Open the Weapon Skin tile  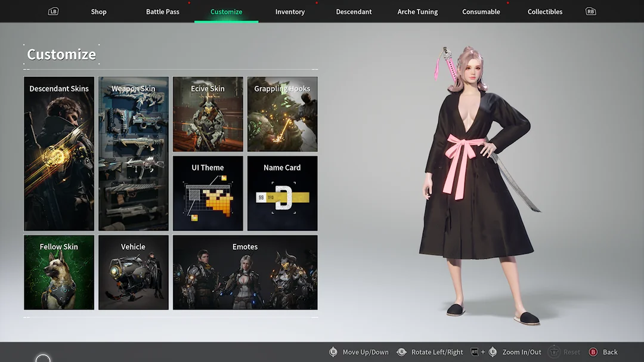(134, 154)
